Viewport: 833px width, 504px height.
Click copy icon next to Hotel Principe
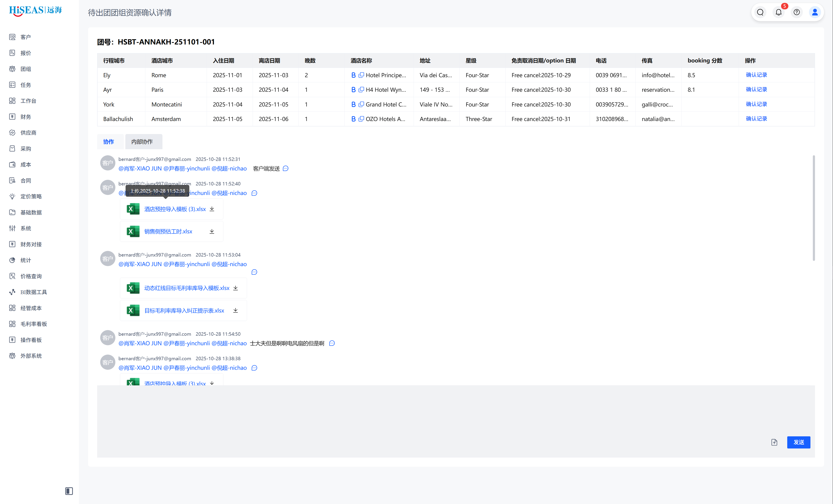361,75
